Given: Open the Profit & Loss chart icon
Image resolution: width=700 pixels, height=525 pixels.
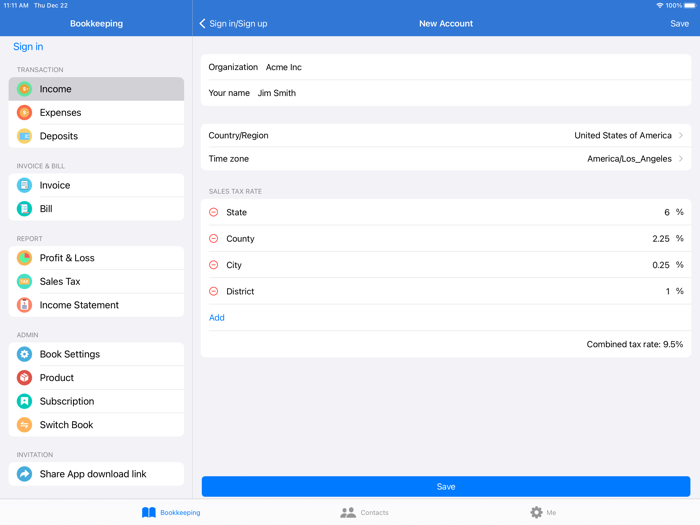Looking at the screenshot, I should [x=25, y=258].
